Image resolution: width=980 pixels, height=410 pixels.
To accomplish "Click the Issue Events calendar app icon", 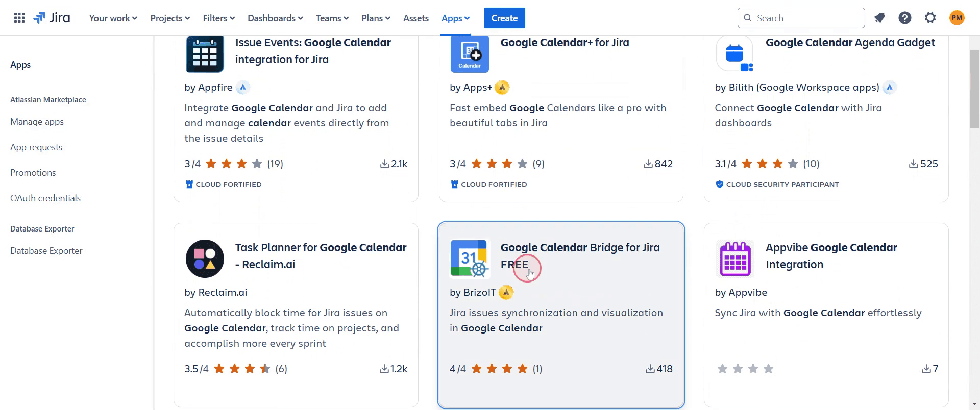I will pos(205,54).
